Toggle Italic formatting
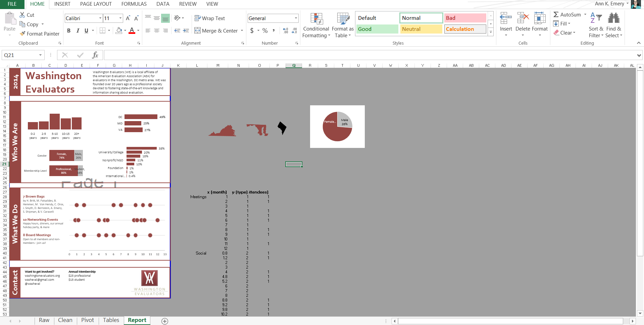 tap(78, 31)
